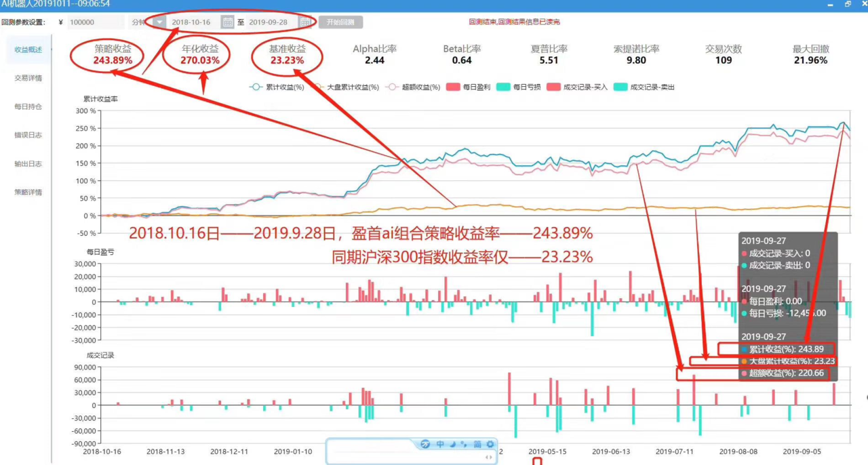Open the end date calendar picker
This screenshot has height=465, width=868.
coord(305,22)
